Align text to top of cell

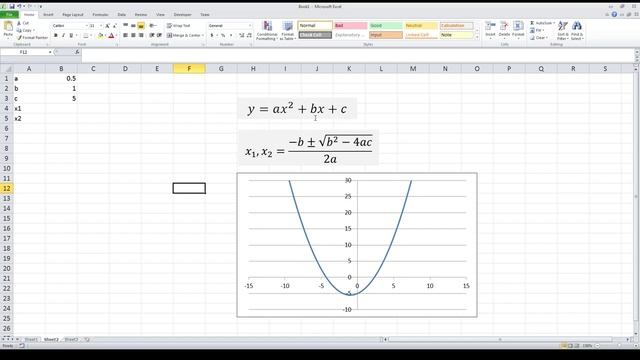tap(126, 26)
